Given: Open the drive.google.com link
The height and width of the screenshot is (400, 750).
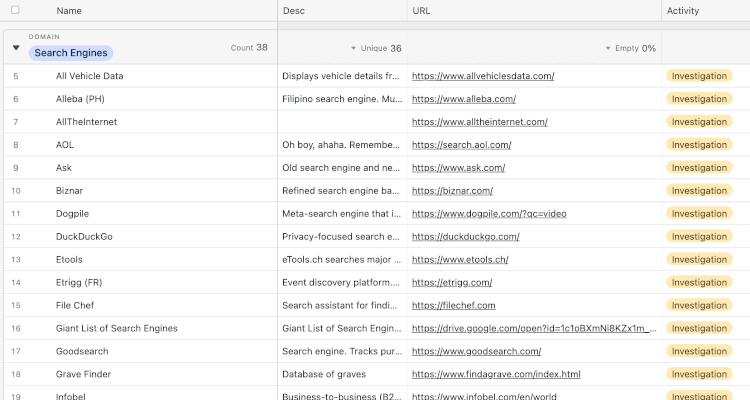Looking at the screenshot, I should pyautogui.click(x=534, y=328).
